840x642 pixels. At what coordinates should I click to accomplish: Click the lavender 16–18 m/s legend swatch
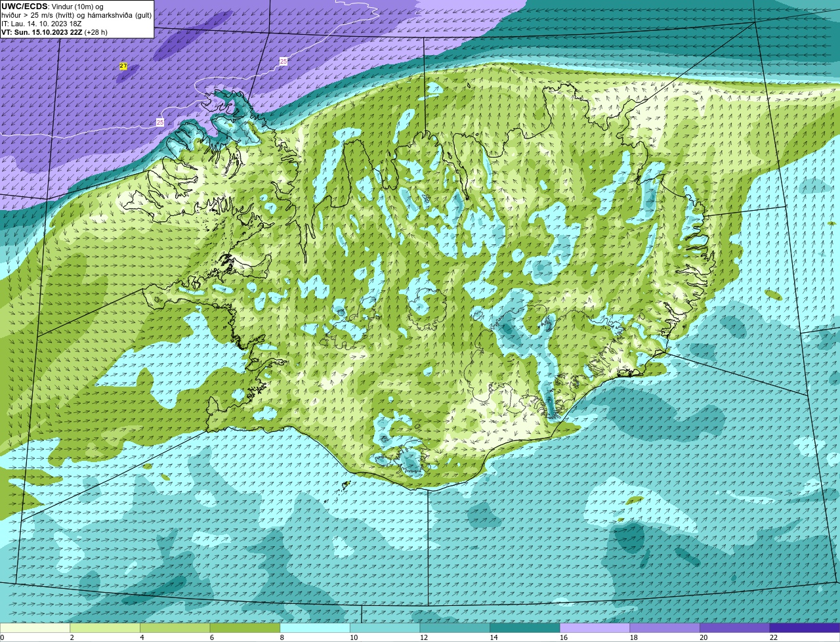[x=595, y=628]
